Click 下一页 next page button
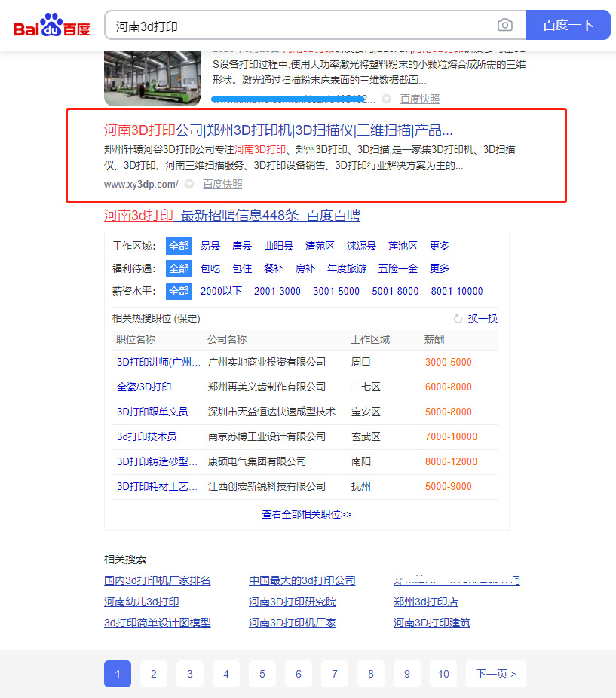This screenshot has height=698, width=616. (495, 674)
